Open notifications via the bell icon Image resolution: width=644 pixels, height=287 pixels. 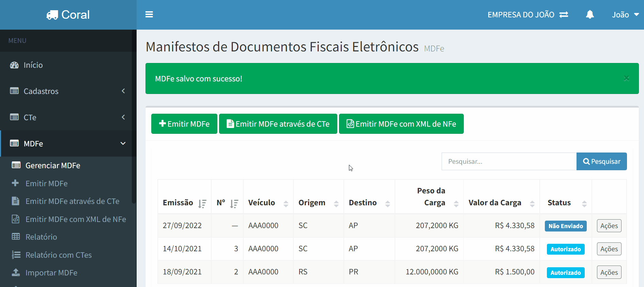tap(590, 15)
